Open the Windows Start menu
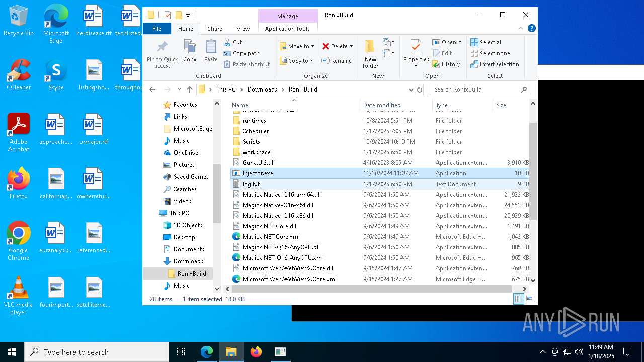The width and height of the screenshot is (644, 362). (12, 352)
